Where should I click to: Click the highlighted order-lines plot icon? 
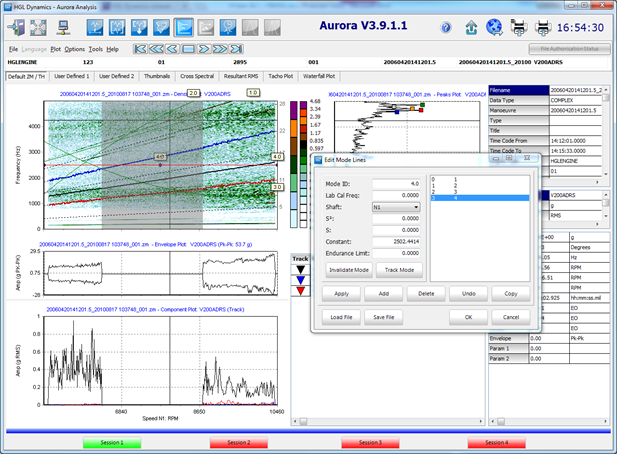point(184,28)
